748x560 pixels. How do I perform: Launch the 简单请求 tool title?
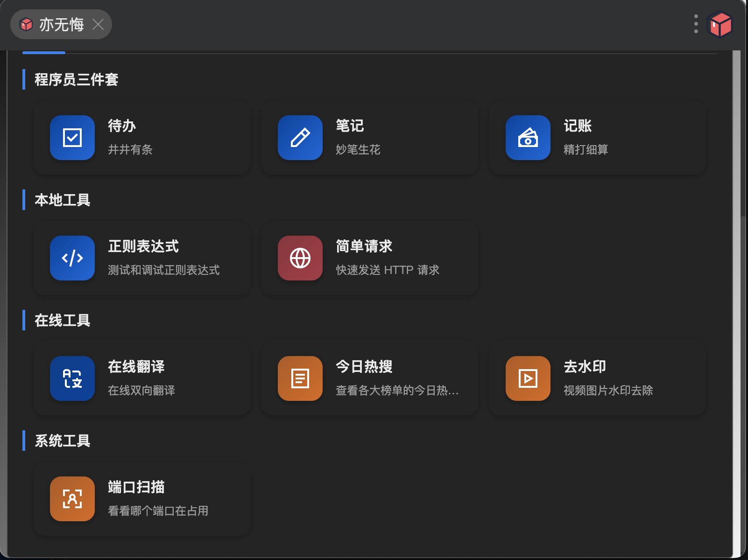click(x=364, y=246)
